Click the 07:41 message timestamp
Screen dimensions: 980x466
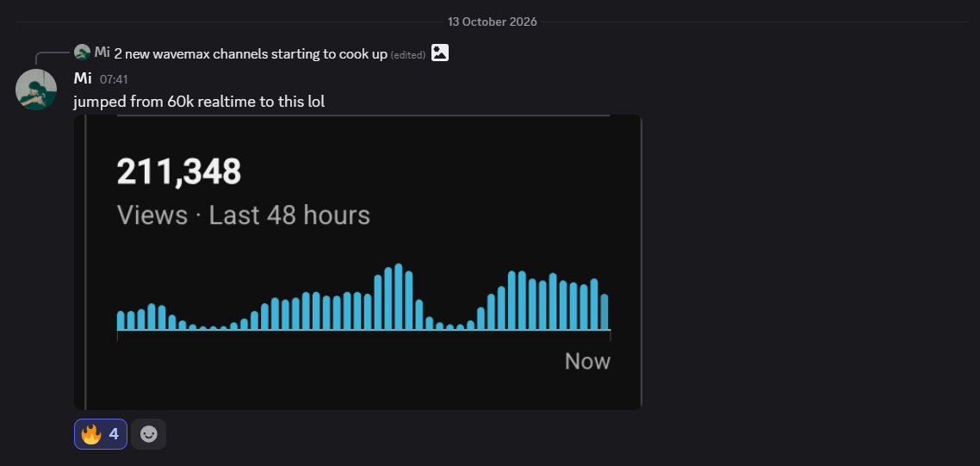[114, 79]
